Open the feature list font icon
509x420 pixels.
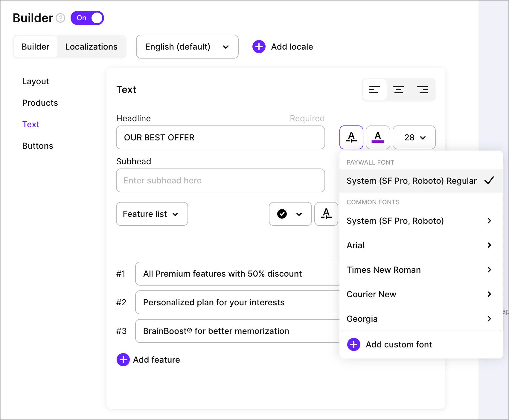tap(326, 214)
